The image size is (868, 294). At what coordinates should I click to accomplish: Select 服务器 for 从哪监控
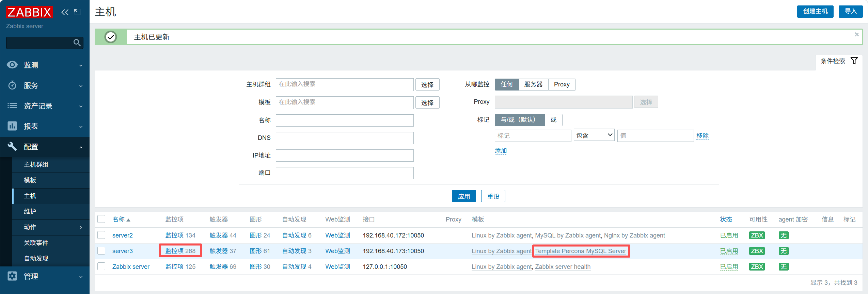[533, 84]
